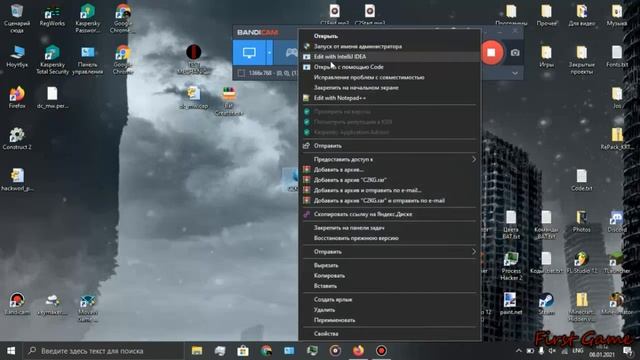Select the Discord desktop icon
Screen dimensions: 640x360
[x=617, y=221]
